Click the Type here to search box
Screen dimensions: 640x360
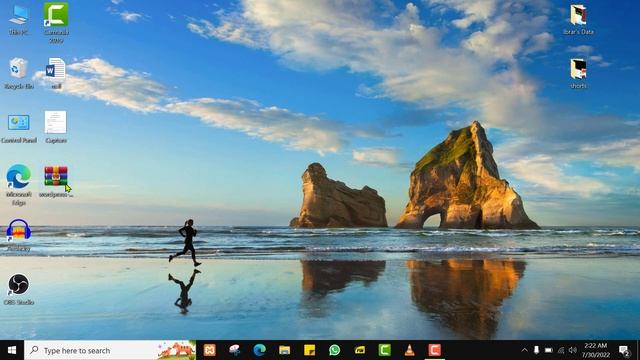(110, 350)
